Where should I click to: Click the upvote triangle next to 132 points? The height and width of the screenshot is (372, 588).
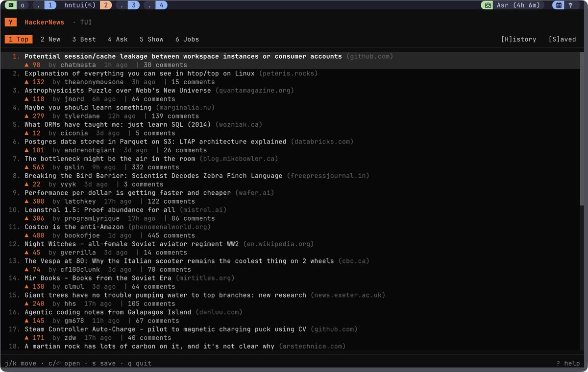click(x=27, y=82)
